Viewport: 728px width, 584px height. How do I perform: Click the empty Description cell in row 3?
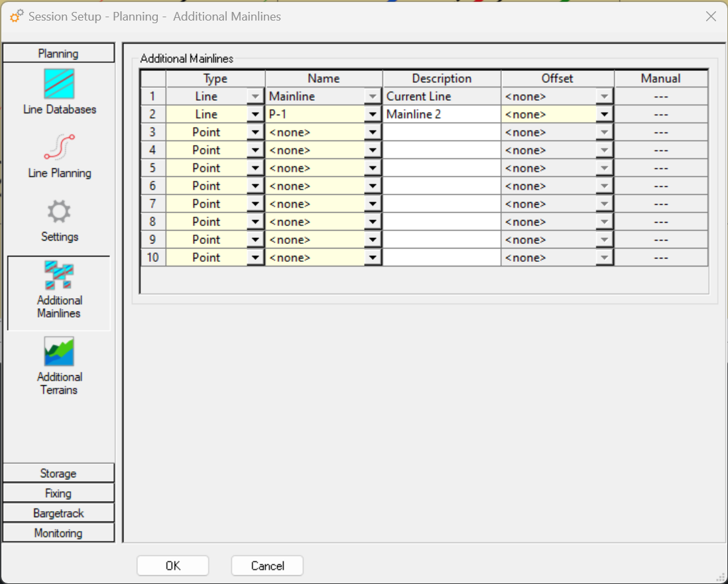442,133
